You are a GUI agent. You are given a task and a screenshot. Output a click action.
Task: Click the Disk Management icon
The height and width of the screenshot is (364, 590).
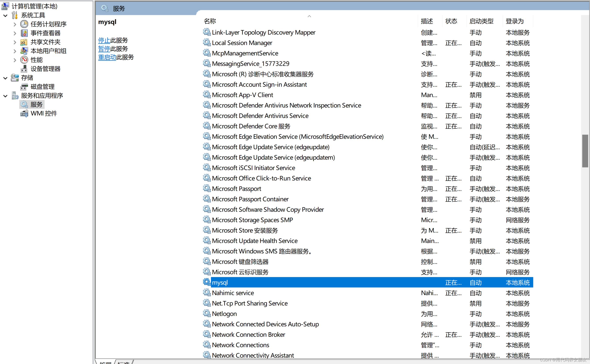point(24,87)
